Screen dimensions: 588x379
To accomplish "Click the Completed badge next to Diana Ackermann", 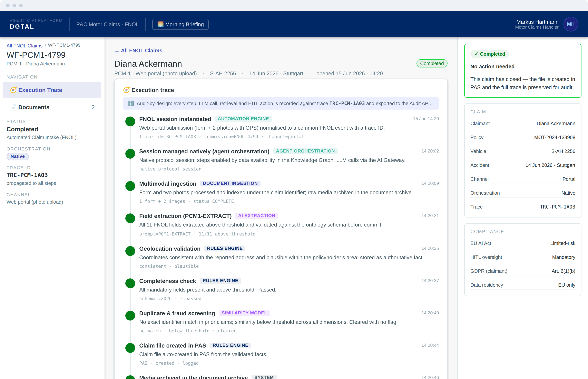I will pyautogui.click(x=432, y=63).
